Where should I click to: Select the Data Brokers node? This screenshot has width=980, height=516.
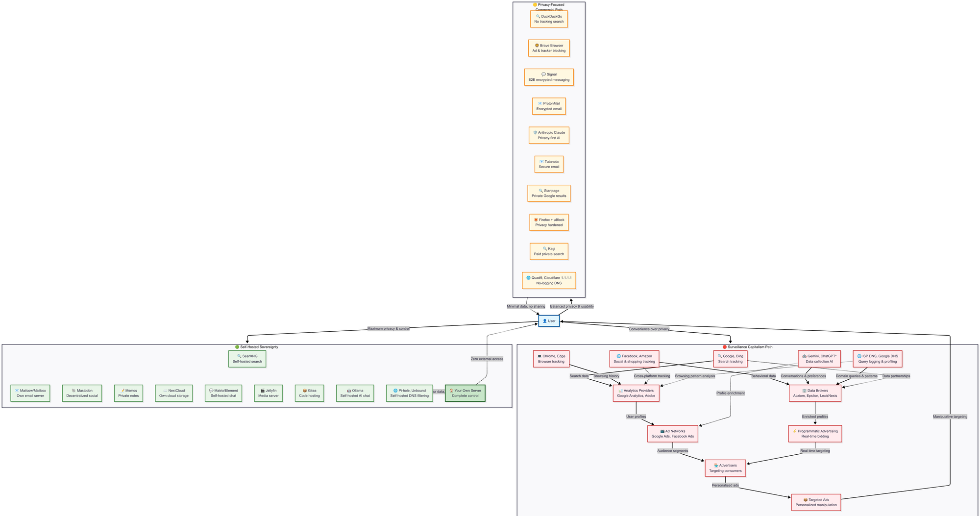coord(815,393)
